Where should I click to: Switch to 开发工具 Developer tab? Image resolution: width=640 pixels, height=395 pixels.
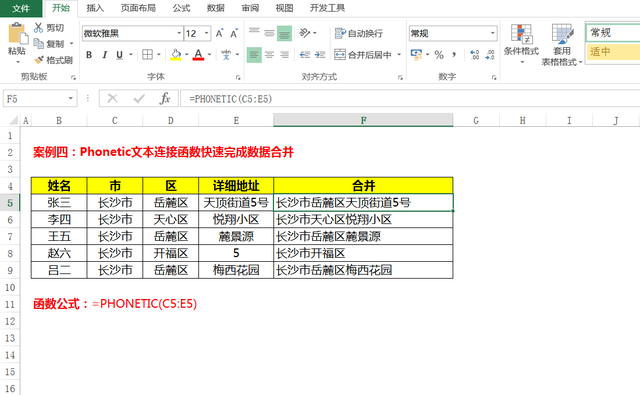pyautogui.click(x=327, y=8)
